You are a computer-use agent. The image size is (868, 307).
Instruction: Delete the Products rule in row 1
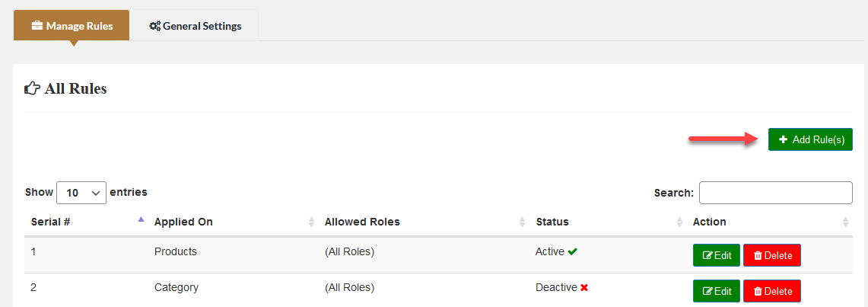pyautogui.click(x=771, y=255)
